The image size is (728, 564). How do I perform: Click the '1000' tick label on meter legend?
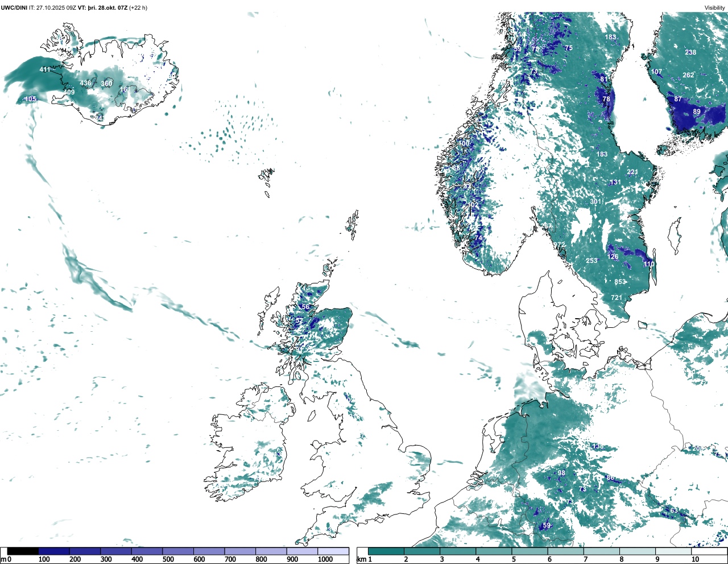pos(325,559)
